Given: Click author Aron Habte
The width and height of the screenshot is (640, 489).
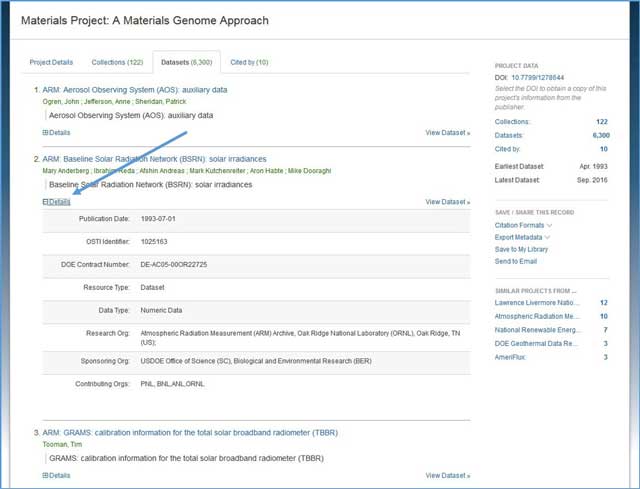Looking at the screenshot, I should (x=266, y=171).
